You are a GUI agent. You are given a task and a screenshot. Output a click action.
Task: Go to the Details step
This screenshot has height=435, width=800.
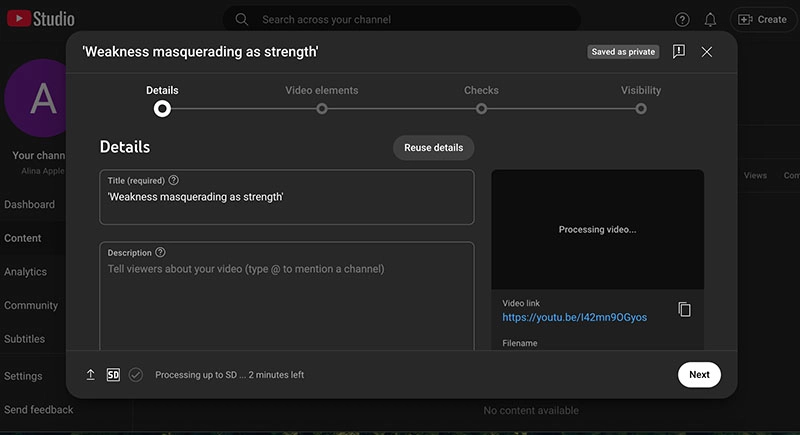click(x=162, y=90)
